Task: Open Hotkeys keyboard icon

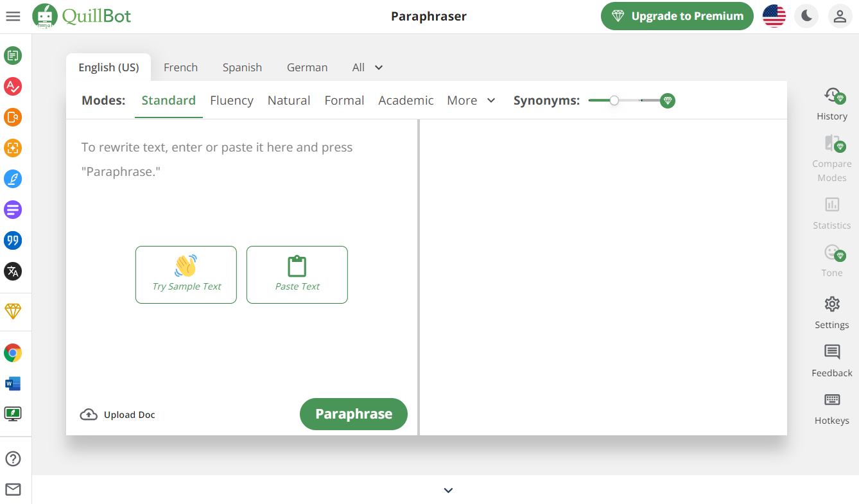Action: 832,408
